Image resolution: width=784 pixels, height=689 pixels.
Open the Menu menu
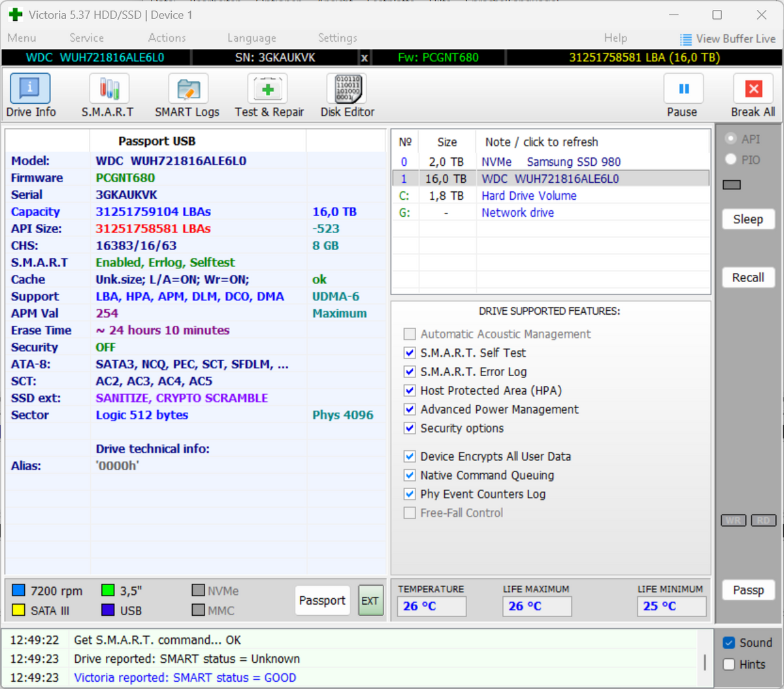[x=22, y=38]
